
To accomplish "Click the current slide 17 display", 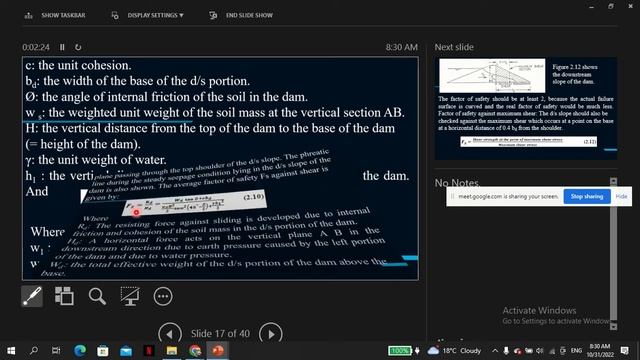I will 220,168.
